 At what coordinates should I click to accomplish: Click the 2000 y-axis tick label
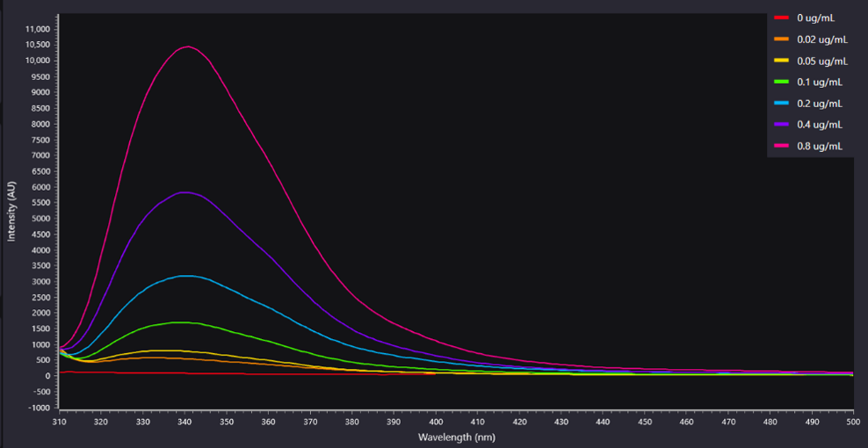pyautogui.click(x=42, y=313)
